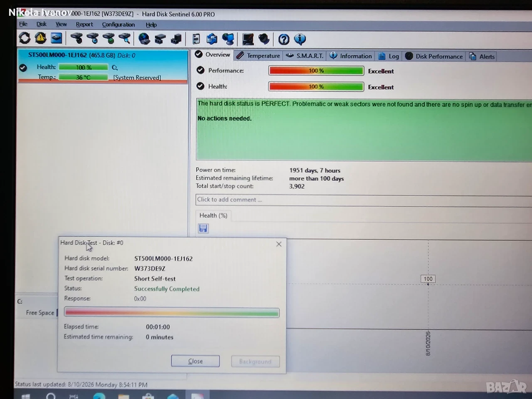This screenshot has width=532, height=399.
Task: Open Microsoft Edge from the taskbar
Action: 99,396
